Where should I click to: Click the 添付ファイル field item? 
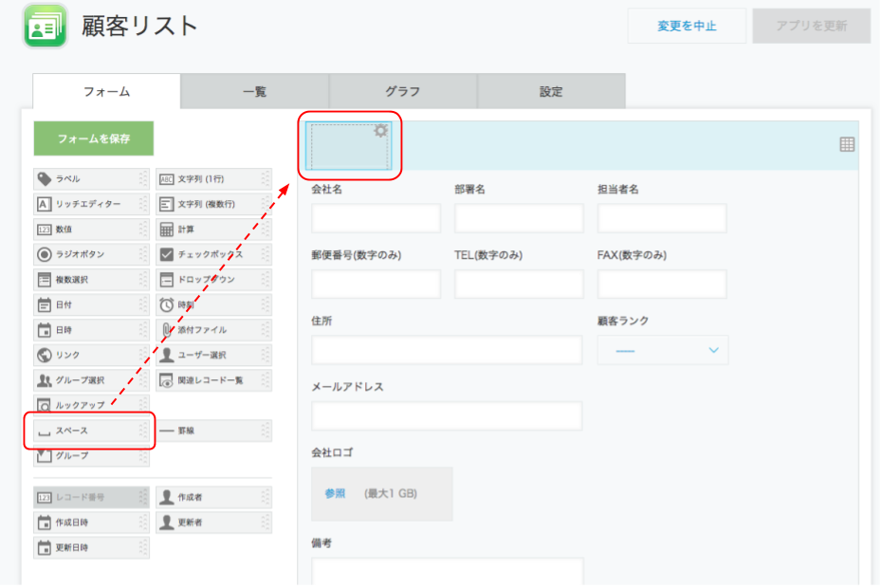(x=212, y=330)
